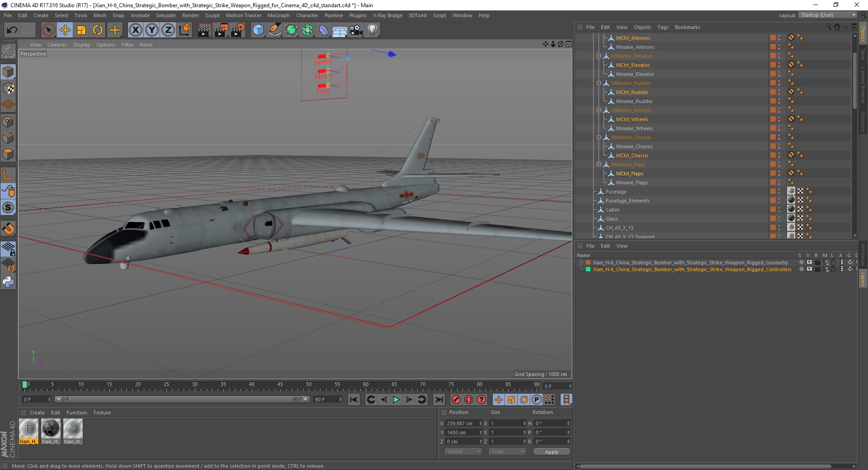Image resolution: width=868 pixels, height=470 pixels.
Task: Enable Axis mode L icon
Action: (x=8, y=175)
